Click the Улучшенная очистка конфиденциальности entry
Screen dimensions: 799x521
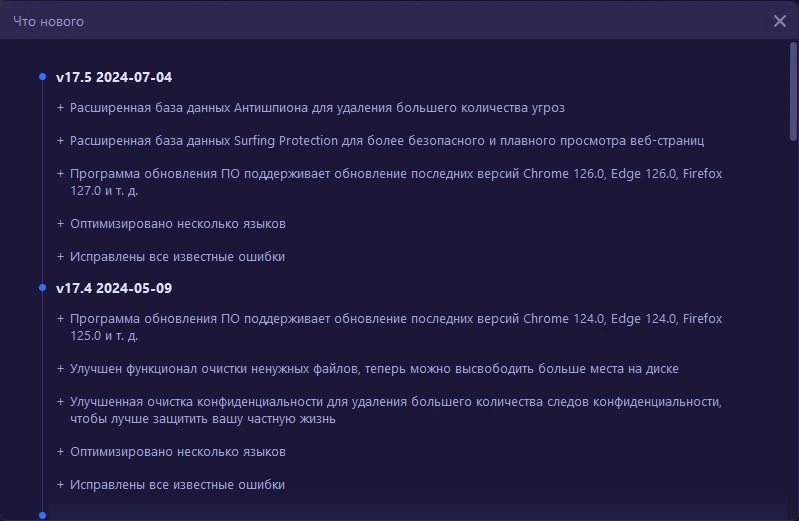click(396, 410)
